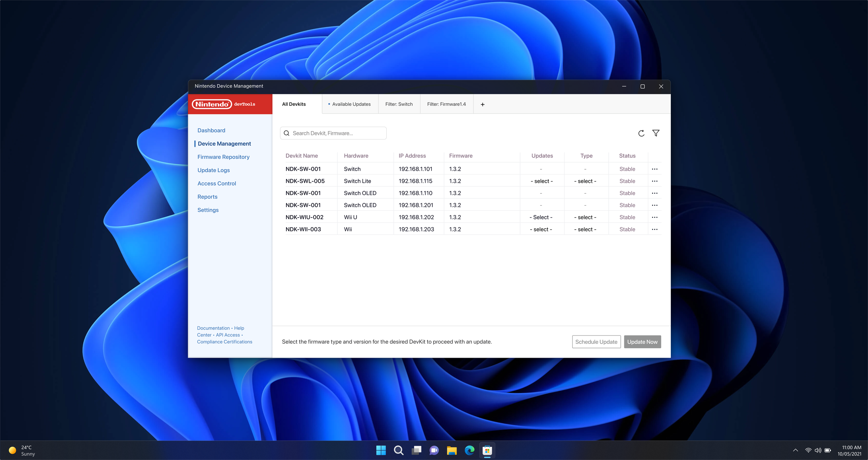Click IP address 192.168.1.101

tap(415, 169)
